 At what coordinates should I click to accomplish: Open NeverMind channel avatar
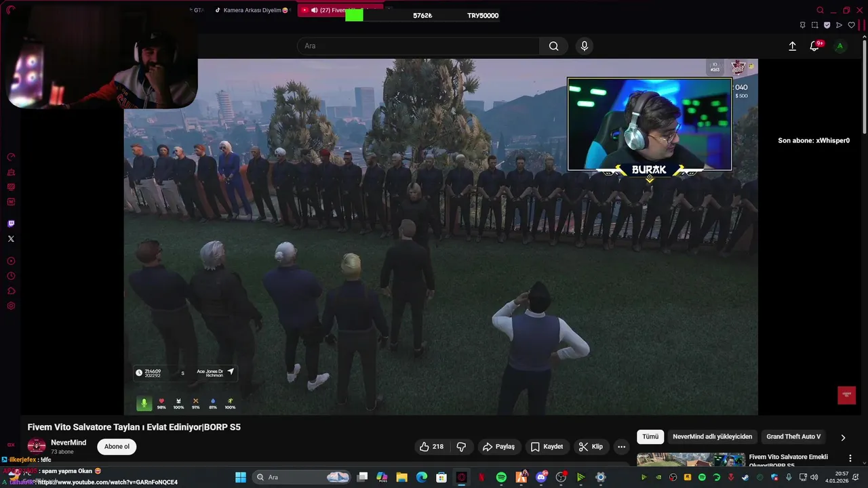37,446
